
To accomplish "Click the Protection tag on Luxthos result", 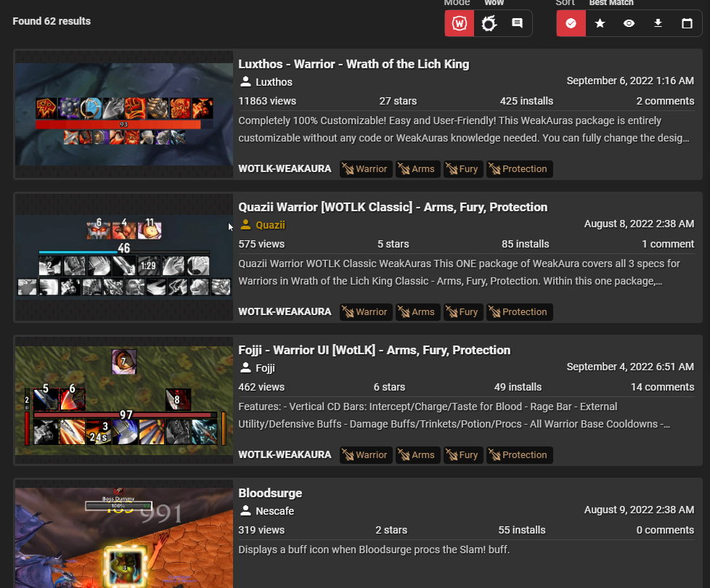I will coord(519,169).
